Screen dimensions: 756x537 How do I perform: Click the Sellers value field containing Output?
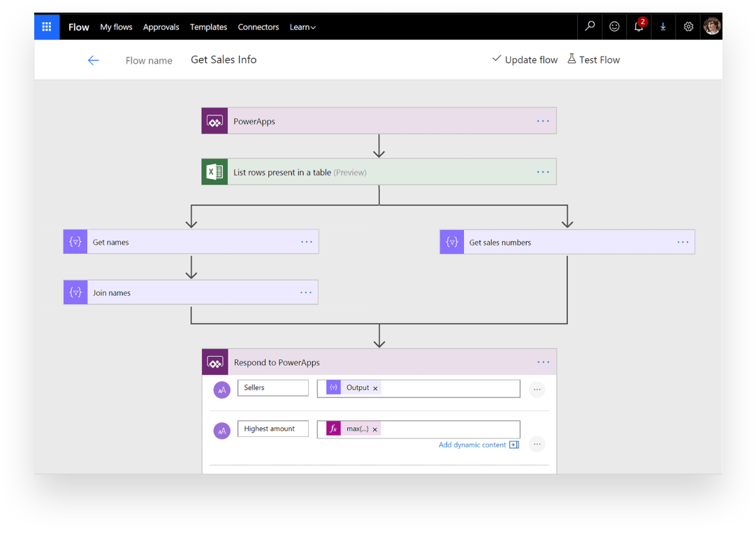pos(419,388)
